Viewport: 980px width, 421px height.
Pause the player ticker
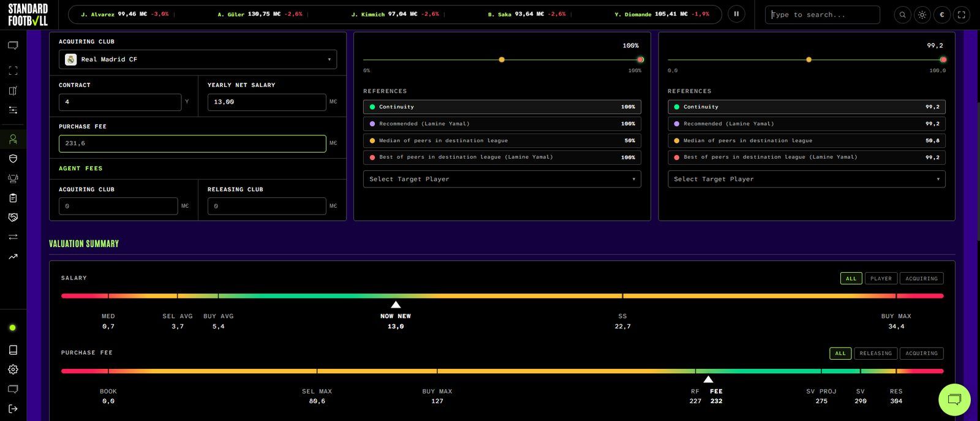(736, 14)
